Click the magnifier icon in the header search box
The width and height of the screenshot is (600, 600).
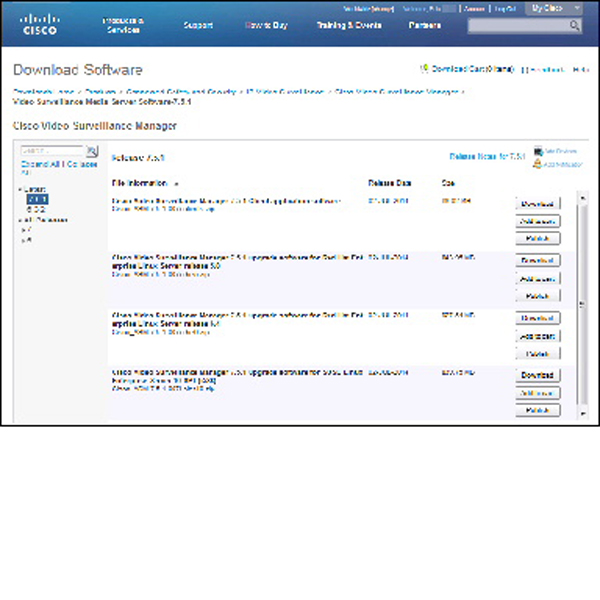coord(574,25)
